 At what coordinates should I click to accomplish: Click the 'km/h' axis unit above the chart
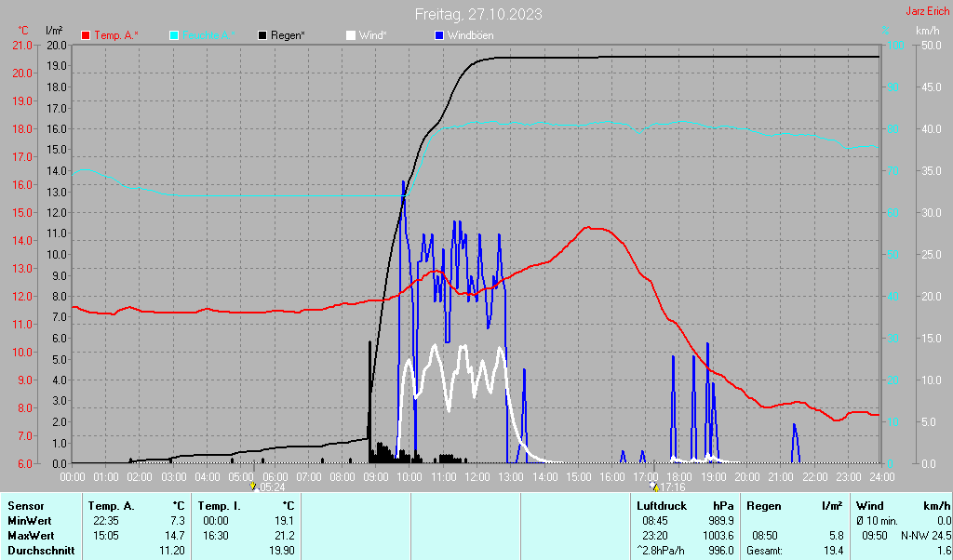[x=928, y=31]
